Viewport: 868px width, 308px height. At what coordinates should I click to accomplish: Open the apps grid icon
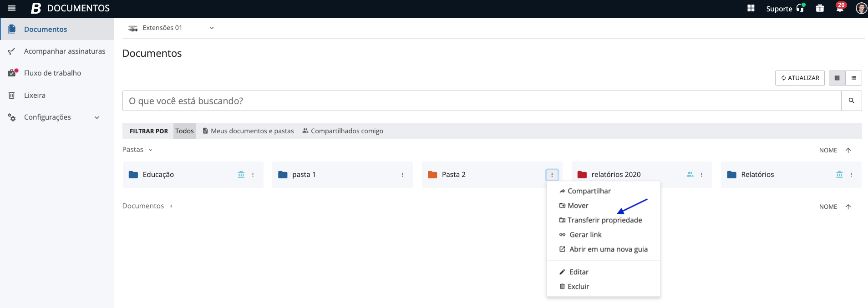[751, 8]
